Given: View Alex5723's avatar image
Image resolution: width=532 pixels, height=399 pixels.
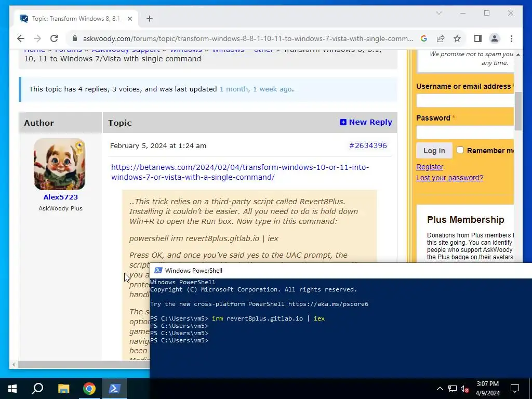Looking at the screenshot, I should click(59, 164).
